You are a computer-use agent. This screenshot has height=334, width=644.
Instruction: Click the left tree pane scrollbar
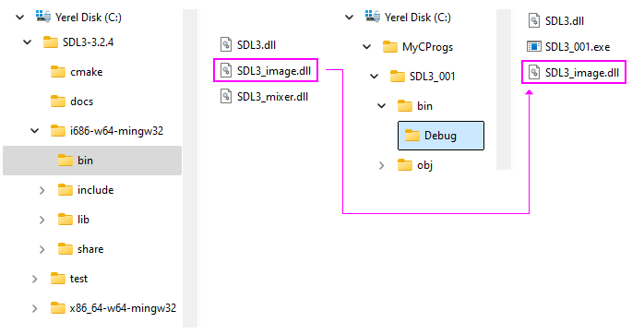tap(190, 169)
